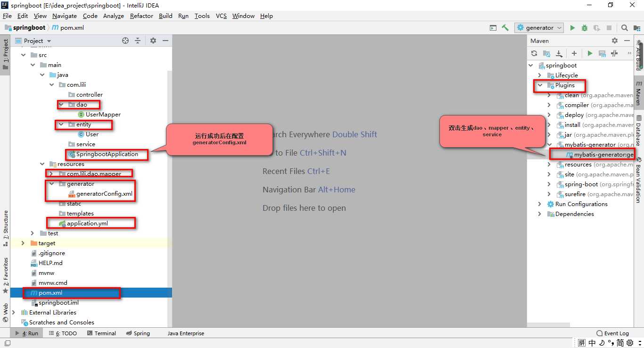Open Maven panel settings gear
This screenshot has width=644, height=348.
point(614,41)
